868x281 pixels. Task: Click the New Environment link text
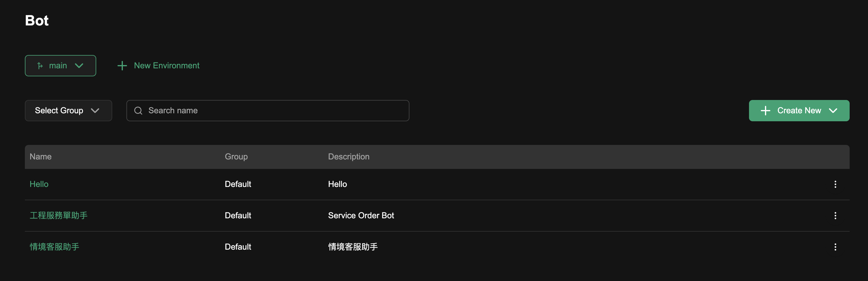click(166, 66)
